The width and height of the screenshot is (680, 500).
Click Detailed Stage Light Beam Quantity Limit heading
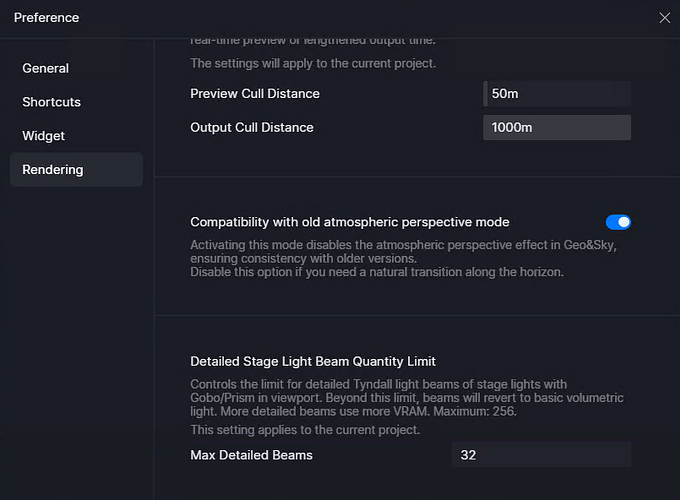[313, 361]
